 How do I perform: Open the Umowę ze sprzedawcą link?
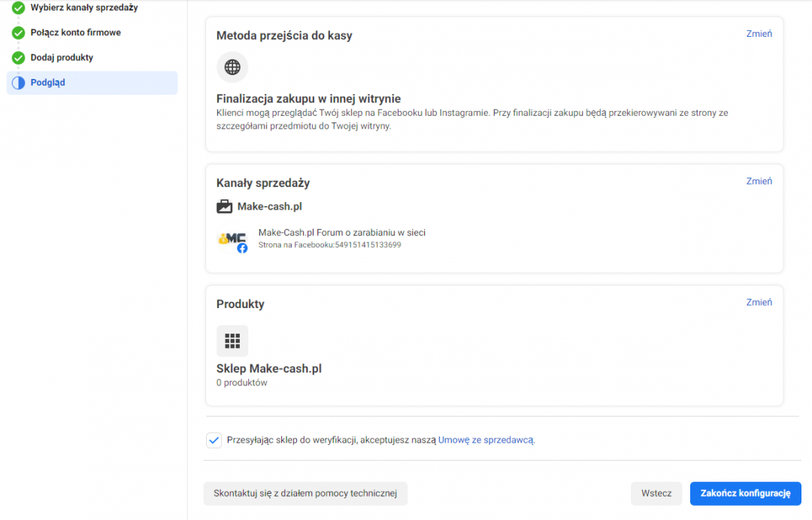[x=486, y=440]
